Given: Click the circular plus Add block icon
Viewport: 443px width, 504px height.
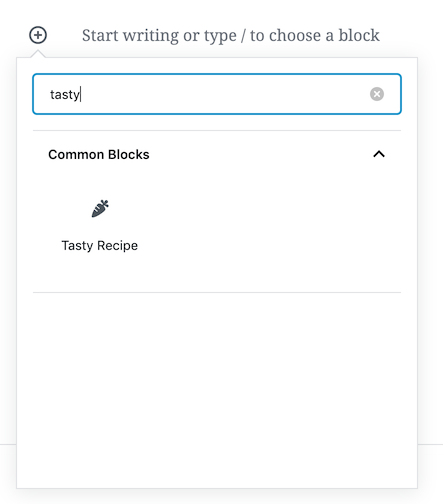Looking at the screenshot, I should click(x=38, y=35).
